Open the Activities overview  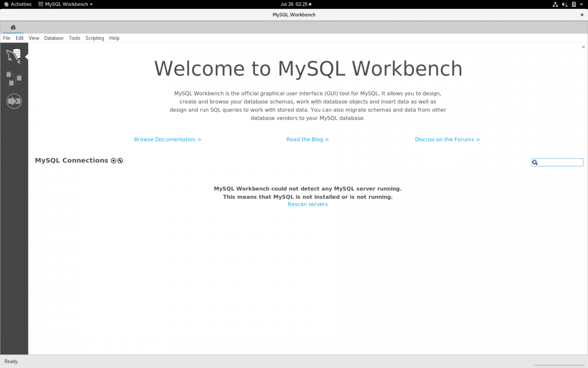click(x=17, y=4)
